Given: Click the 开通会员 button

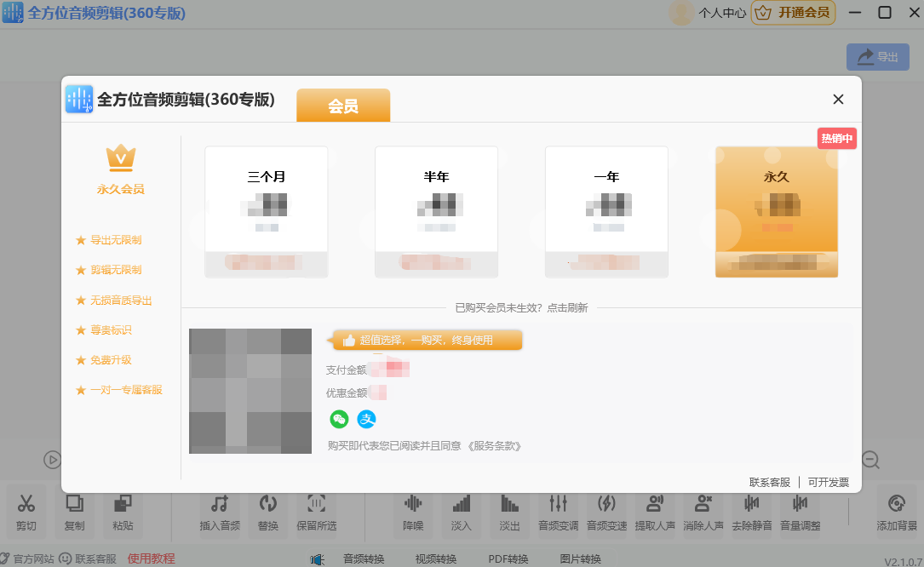Looking at the screenshot, I should pyautogui.click(x=793, y=13).
